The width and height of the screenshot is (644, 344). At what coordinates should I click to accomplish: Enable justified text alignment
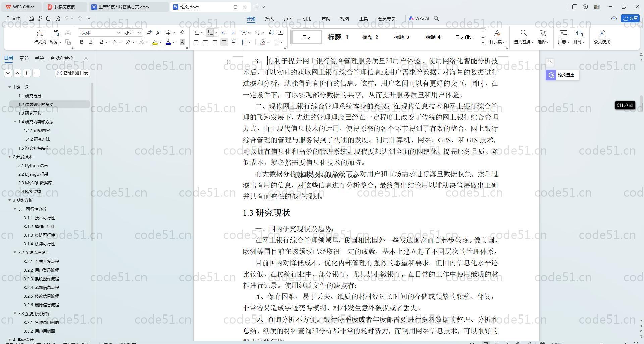coord(224,42)
